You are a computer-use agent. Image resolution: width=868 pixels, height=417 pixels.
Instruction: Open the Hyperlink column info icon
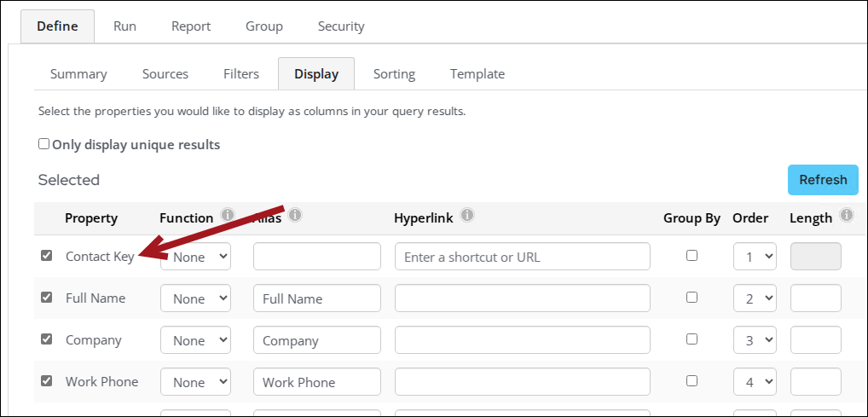[x=467, y=214]
